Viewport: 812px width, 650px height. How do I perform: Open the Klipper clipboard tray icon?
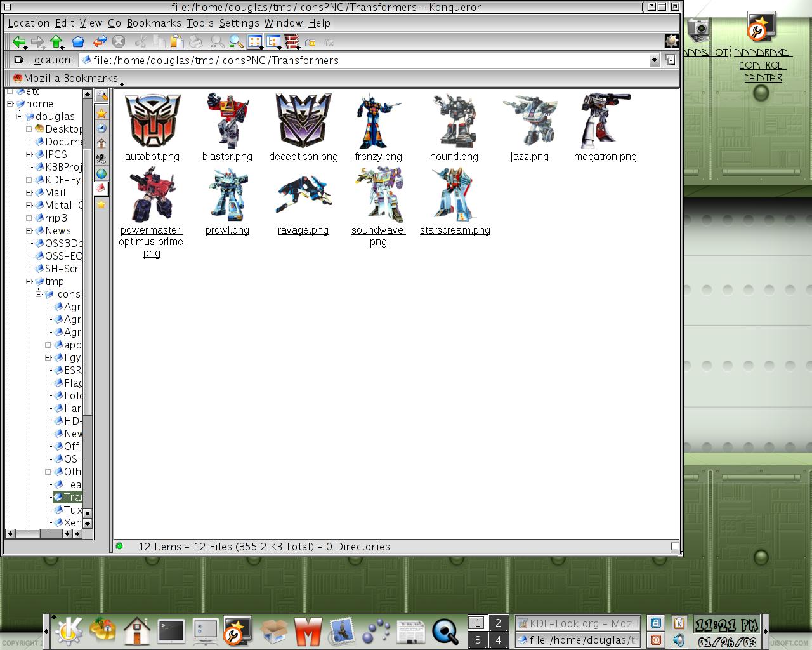pyautogui.click(x=678, y=623)
